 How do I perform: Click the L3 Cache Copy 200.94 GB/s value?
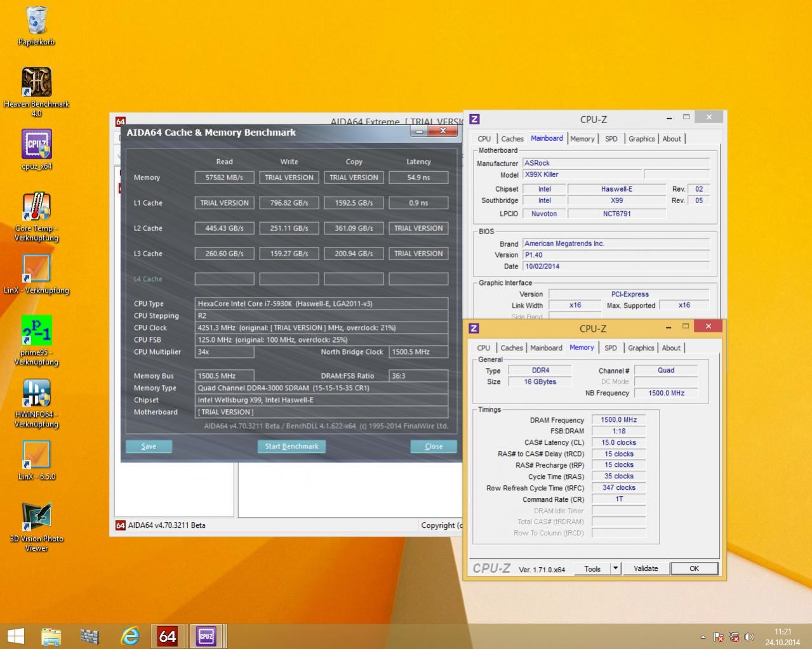tap(354, 254)
